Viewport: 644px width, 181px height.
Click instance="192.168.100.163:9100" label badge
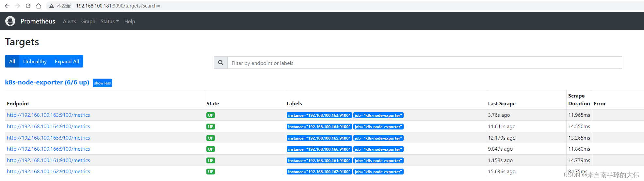point(319,115)
